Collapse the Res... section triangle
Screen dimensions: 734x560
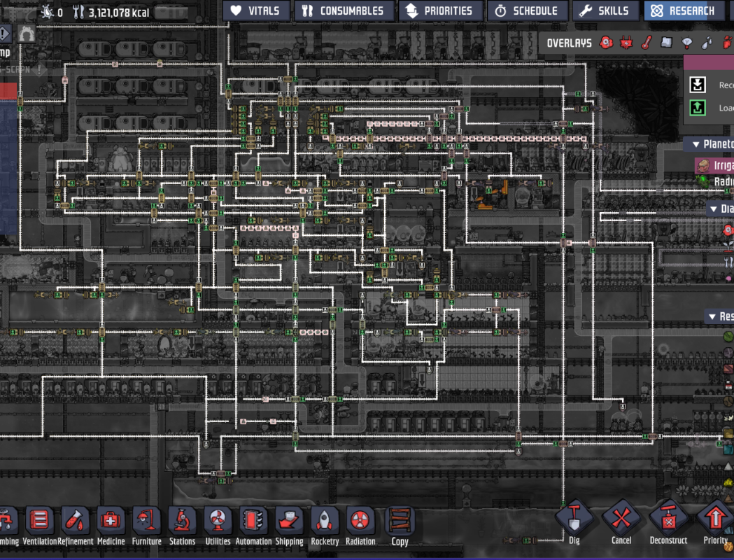(x=712, y=317)
